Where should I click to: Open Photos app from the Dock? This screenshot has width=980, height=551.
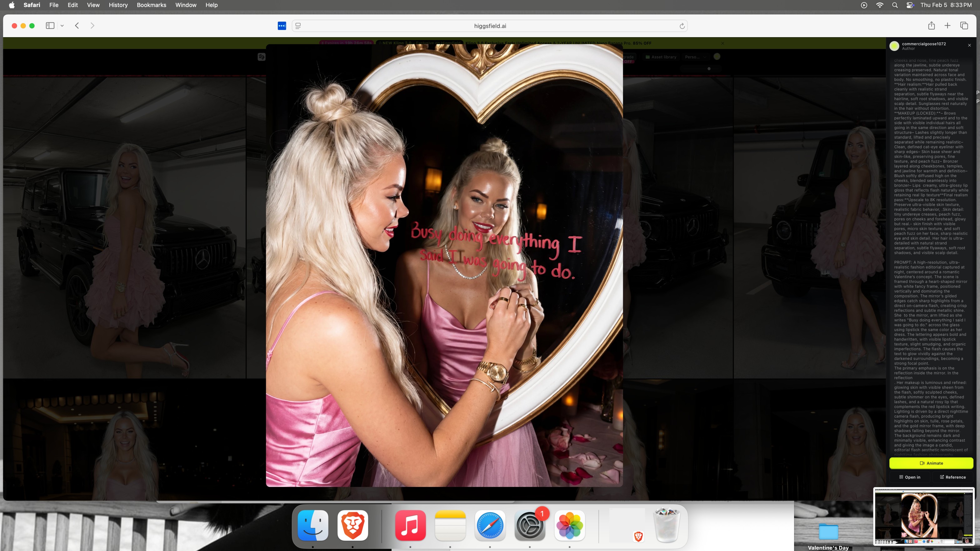pos(569,525)
